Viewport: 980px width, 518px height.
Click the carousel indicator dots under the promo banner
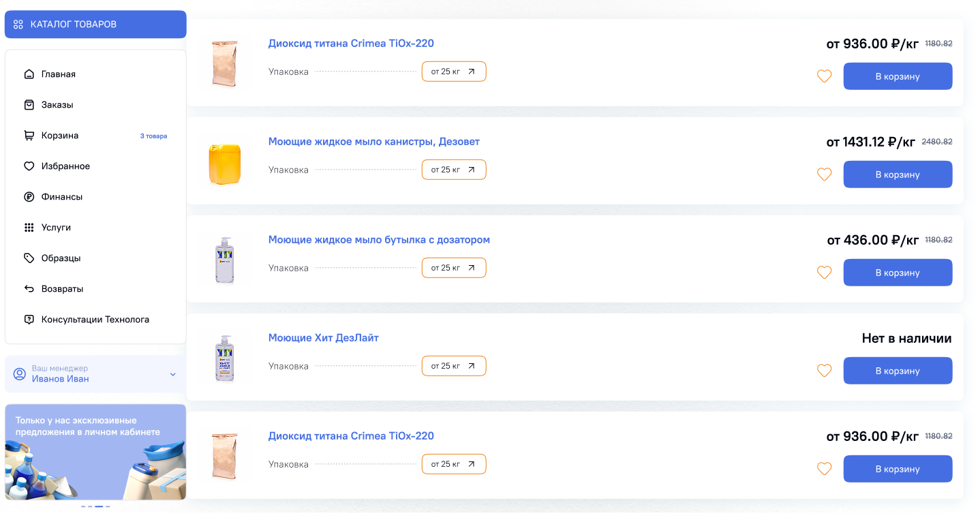click(95, 506)
